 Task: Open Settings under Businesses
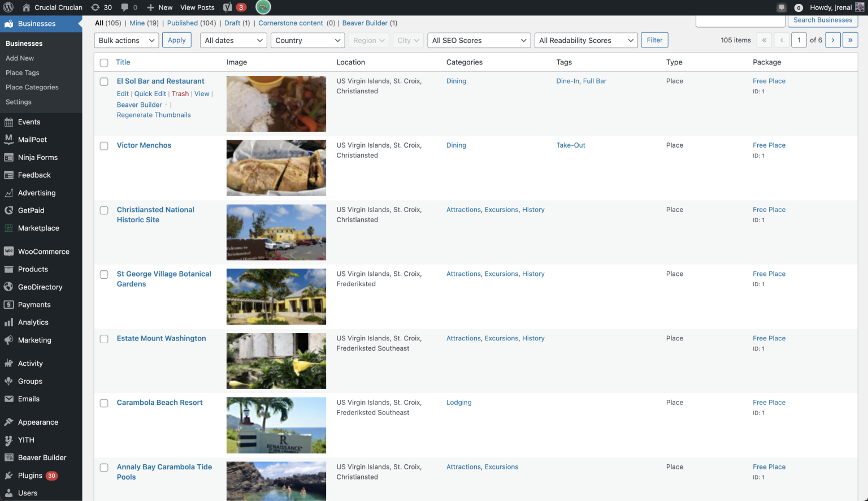(19, 102)
